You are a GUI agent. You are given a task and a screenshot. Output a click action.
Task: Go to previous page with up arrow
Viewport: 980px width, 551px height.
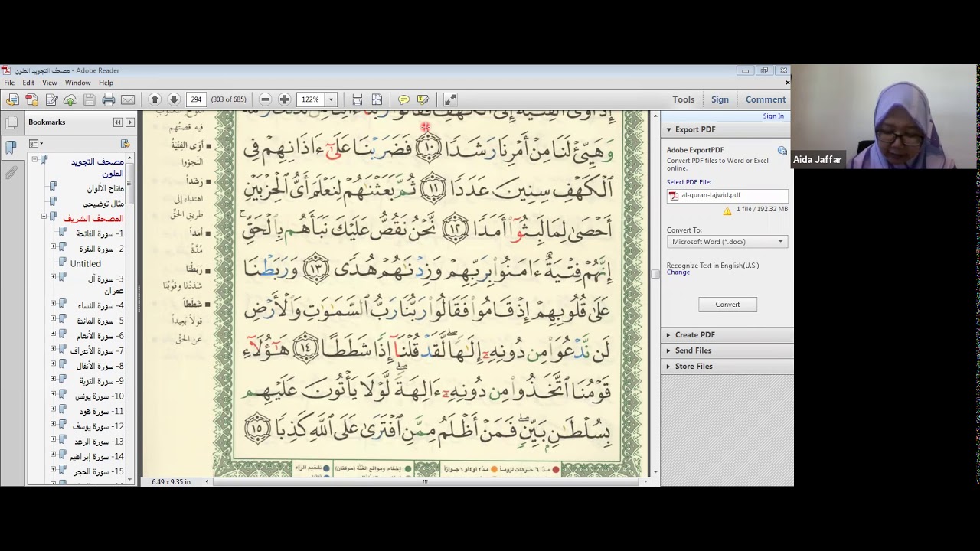coord(155,99)
